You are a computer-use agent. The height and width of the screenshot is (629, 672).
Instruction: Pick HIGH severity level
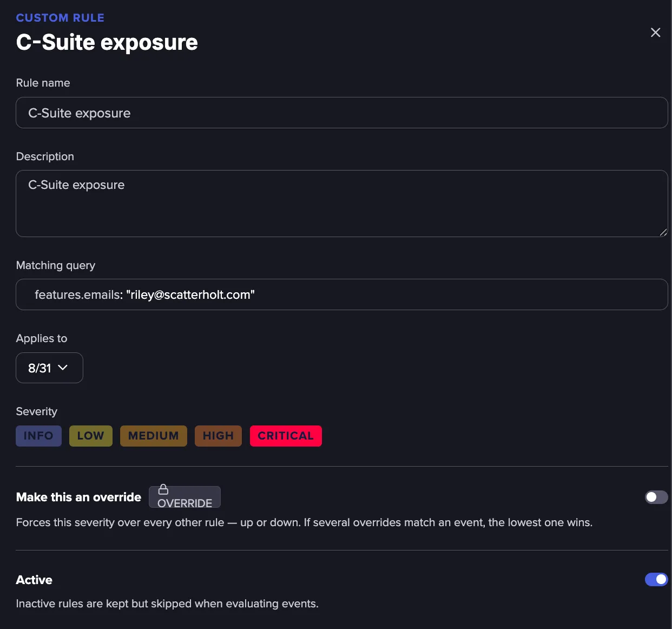(x=218, y=436)
